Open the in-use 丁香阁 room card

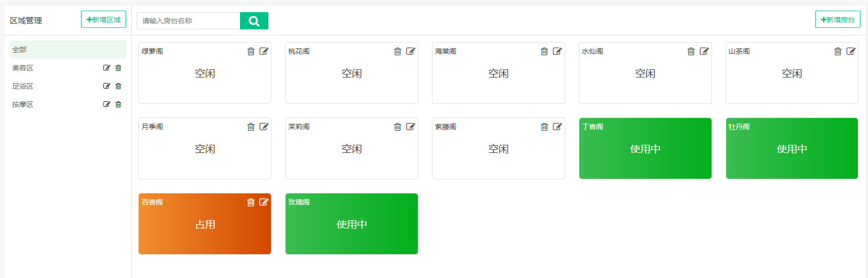tap(645, 148)
